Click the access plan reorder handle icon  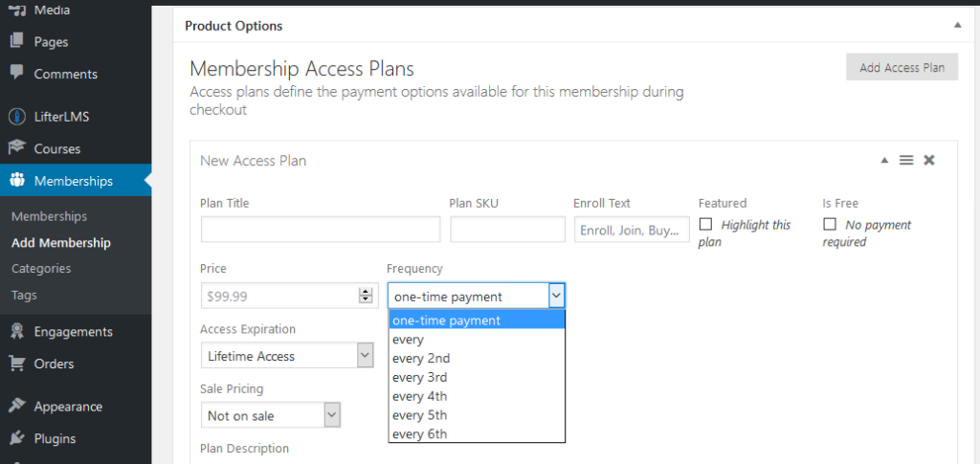pos(906,161)
